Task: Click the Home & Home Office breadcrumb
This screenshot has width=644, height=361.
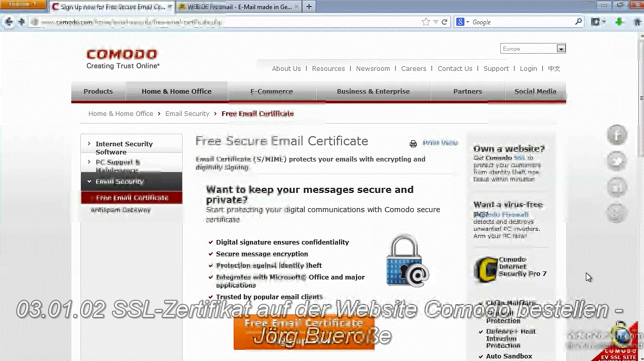Action: (120, 114)
